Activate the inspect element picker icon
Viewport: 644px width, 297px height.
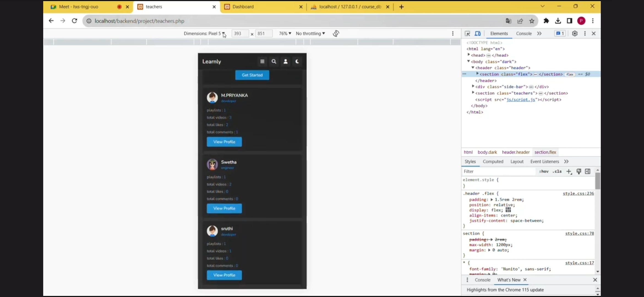point(467,34)
